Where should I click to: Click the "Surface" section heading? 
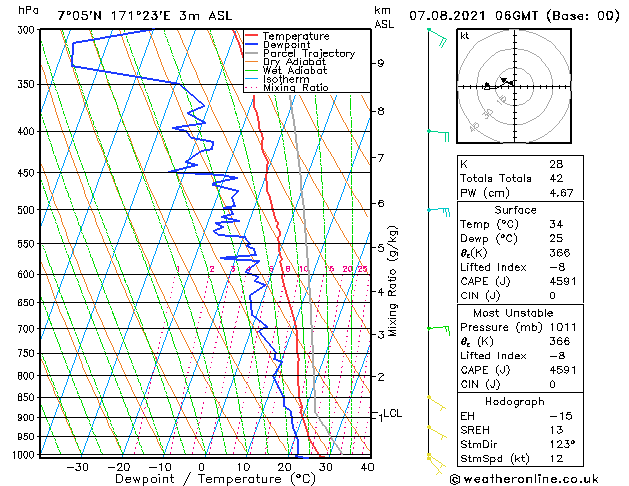(515, 210)
